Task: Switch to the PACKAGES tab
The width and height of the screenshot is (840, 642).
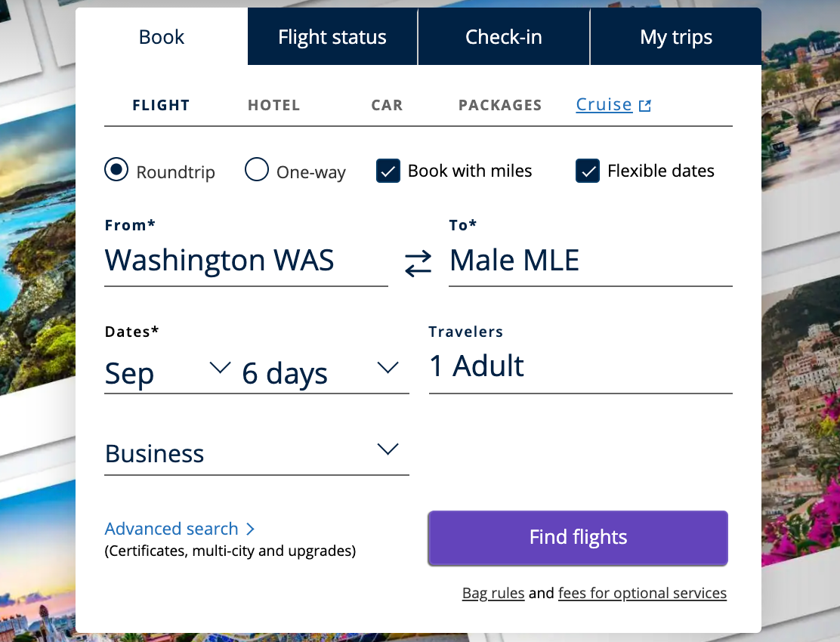Action: coord(500,104)
